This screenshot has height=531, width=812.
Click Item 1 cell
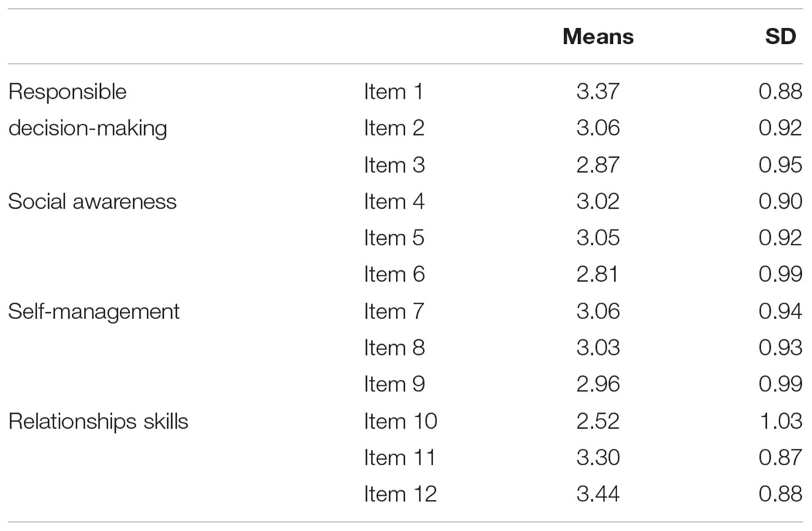[394, 92]
